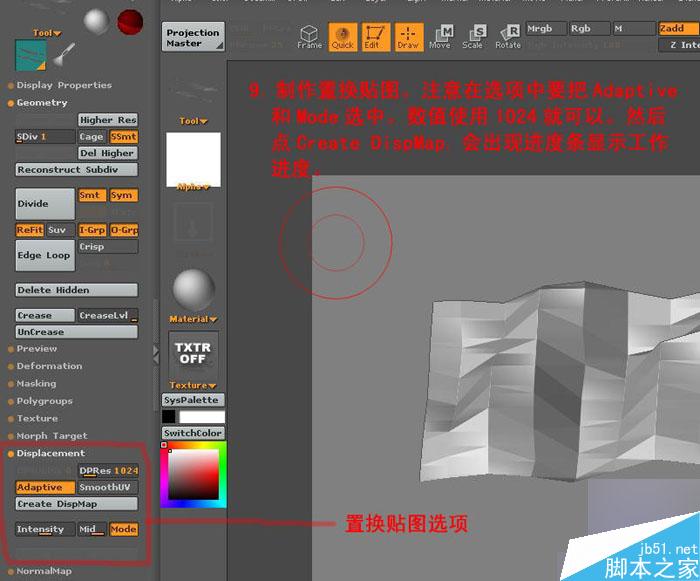The image size is (700, 581).
Task: Click the UnCrease button
Action: pos(77,332)
